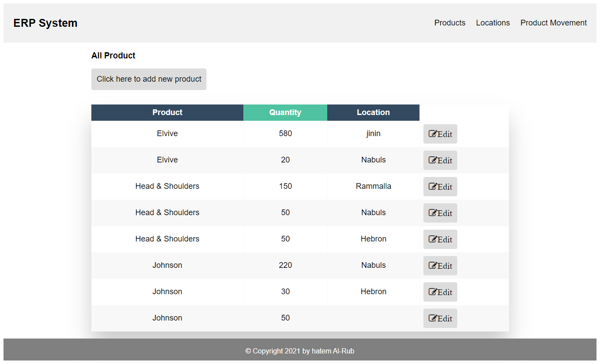This screenshot has height=364, width=600.
Task: Select the edit icon on Johnson Nabuls row
Action: point(433,266)
